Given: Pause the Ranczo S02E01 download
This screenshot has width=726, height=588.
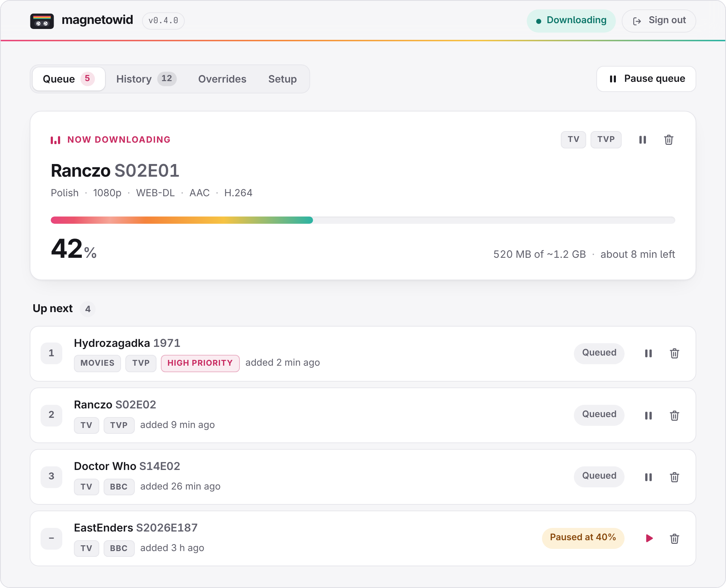Looking at the screenshot, I should pos(643,140).
